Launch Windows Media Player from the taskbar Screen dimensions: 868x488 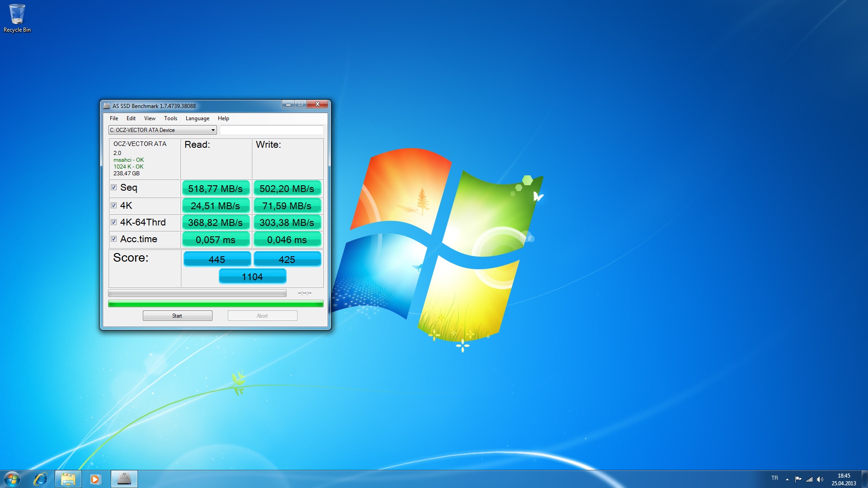tap(95, 479)
